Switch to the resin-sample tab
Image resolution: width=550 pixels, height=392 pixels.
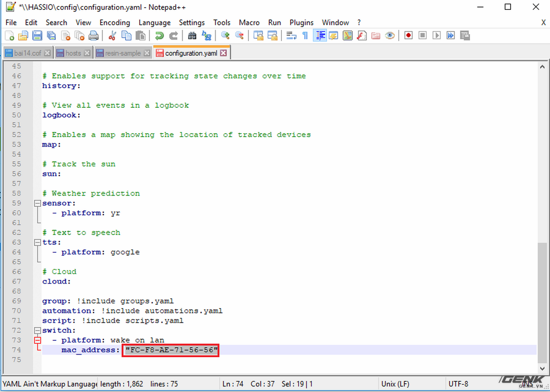point(123,53)
